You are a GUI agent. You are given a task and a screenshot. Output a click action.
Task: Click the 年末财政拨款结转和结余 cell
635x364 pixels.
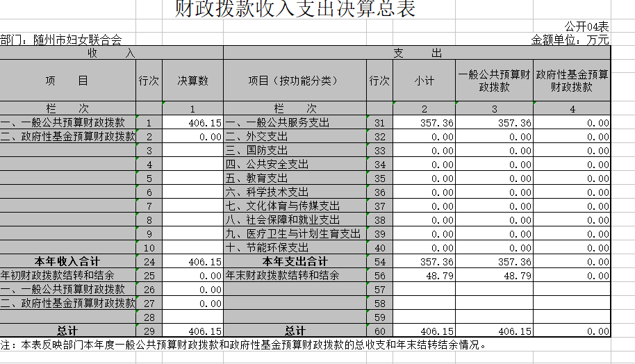tap(295, 276)
